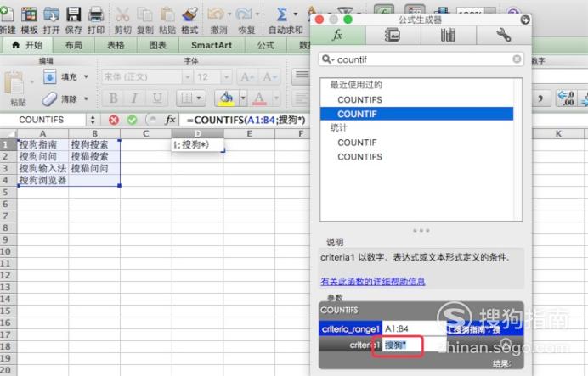Click criteria_range1 field containing A1:B4
Screen dimensions: 588x376
(x=415, y=328)
